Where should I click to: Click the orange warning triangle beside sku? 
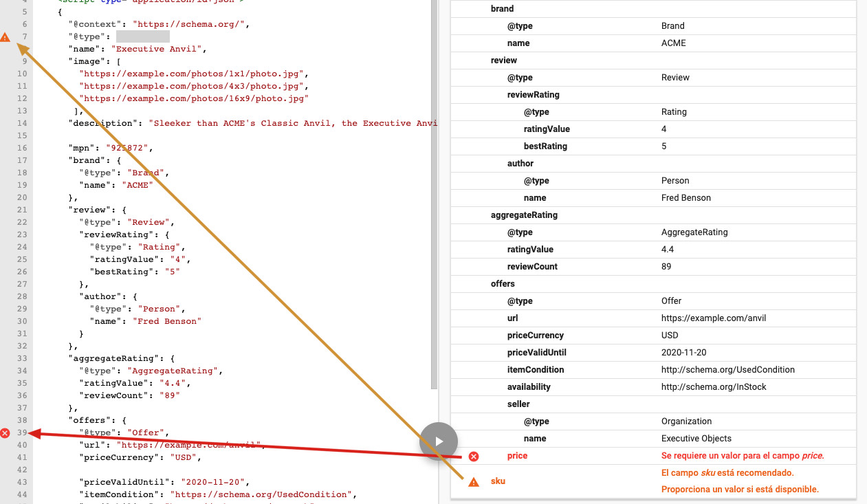(x=474, y=482)
